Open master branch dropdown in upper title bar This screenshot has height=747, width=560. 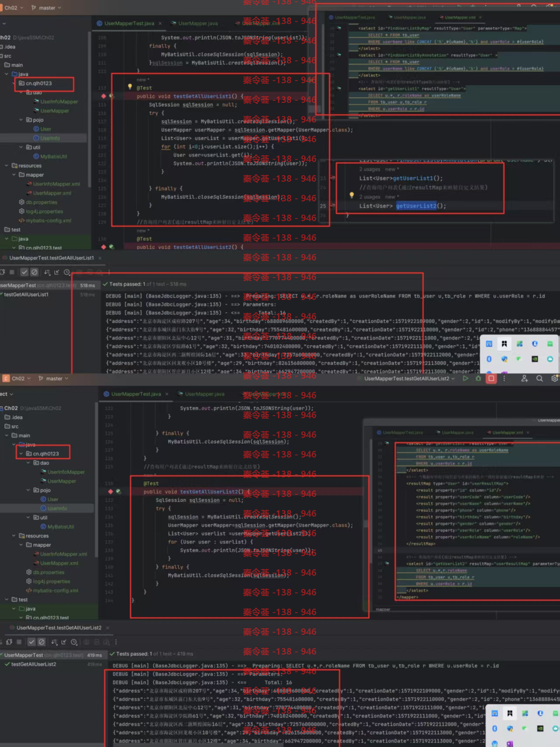tap(47, 8)
